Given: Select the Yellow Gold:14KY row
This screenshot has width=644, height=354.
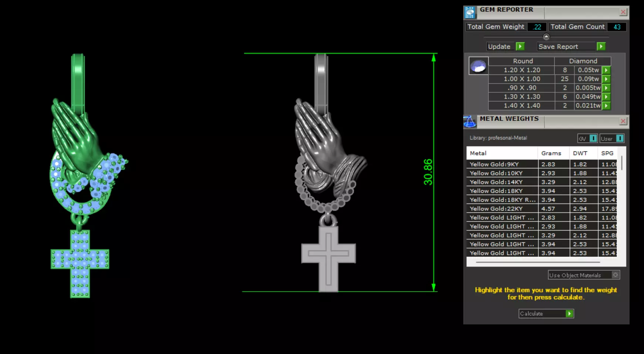Looking at the screenshot, I should tap(542, 182).
